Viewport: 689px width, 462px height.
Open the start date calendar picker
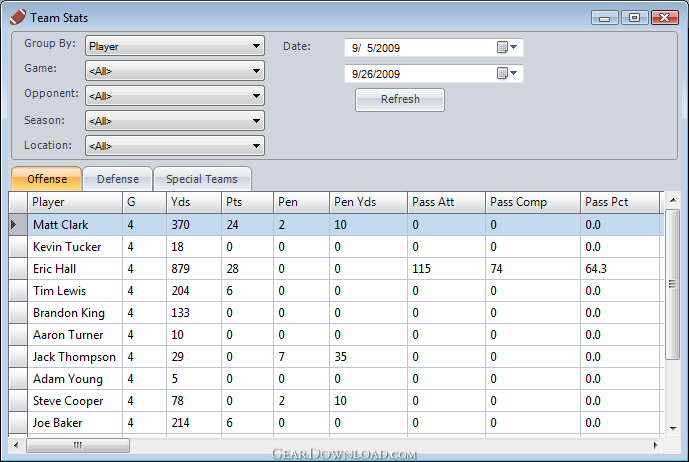click(x=507, y=47)
